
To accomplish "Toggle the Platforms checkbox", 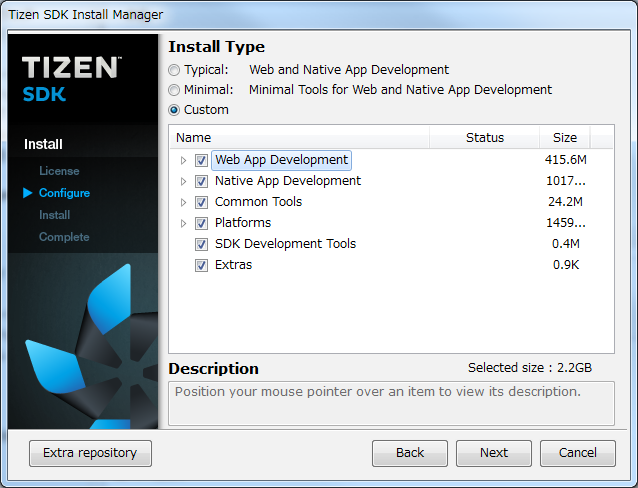I will pos(201,223).
